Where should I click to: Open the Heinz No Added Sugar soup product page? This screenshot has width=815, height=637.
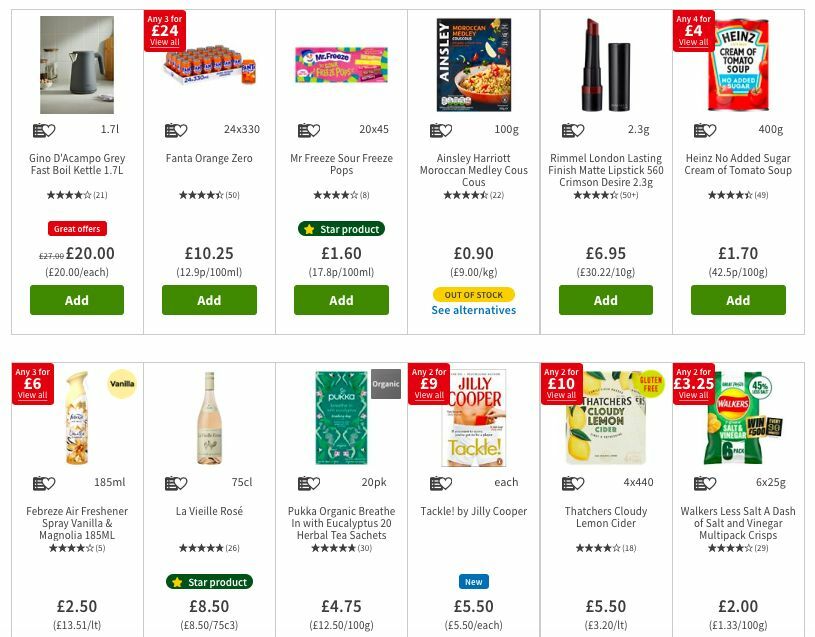738,164
